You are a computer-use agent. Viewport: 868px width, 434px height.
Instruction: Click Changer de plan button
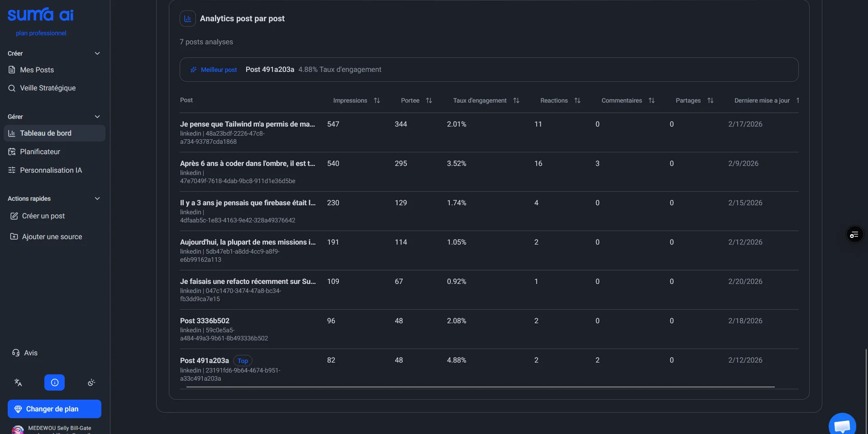(54, 409)
